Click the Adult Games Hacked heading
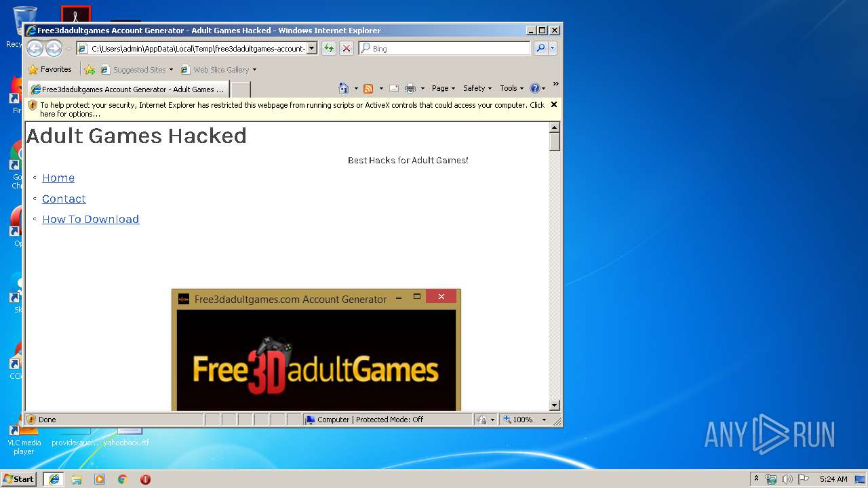The image size is (868, 488). point(136,136)
